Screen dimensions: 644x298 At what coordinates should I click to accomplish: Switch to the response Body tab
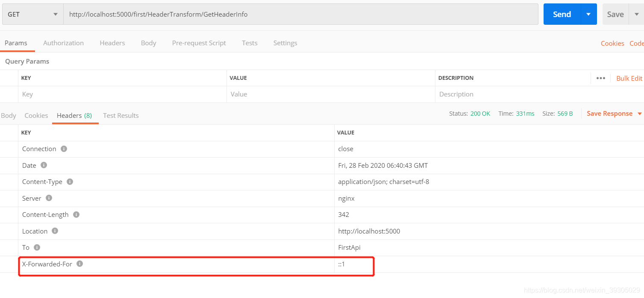(9, 115)
